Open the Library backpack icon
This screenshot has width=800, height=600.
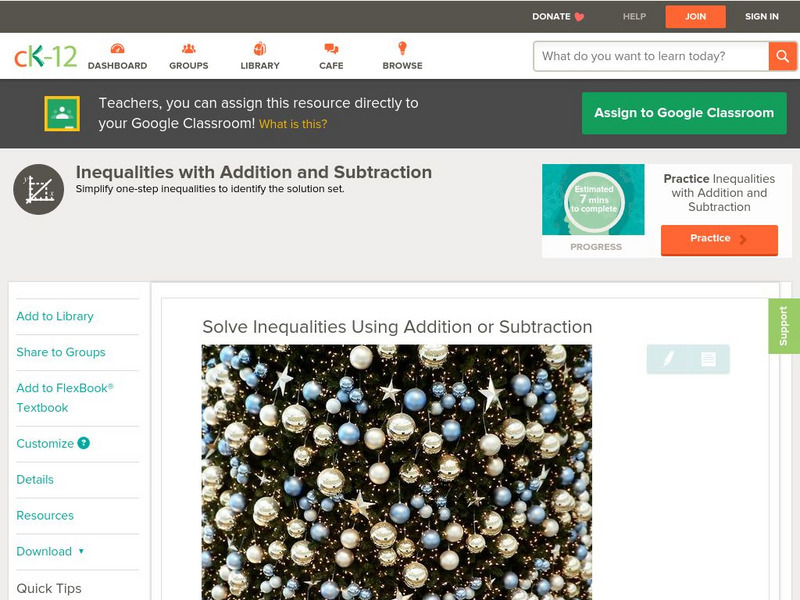[x=260, y=48]
